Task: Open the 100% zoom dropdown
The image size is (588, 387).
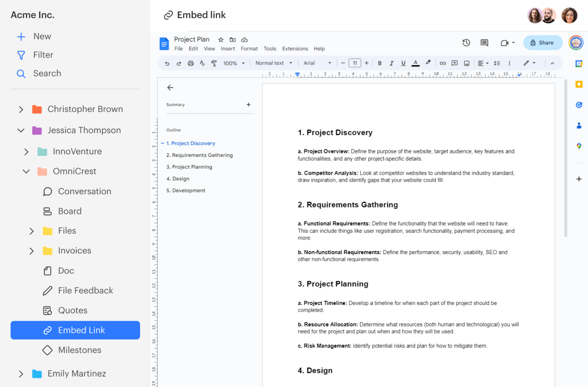Action: click(x=233, y=63)
